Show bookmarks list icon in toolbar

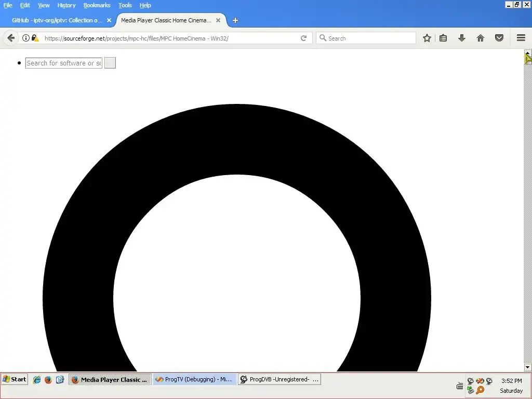coord(443,38)
